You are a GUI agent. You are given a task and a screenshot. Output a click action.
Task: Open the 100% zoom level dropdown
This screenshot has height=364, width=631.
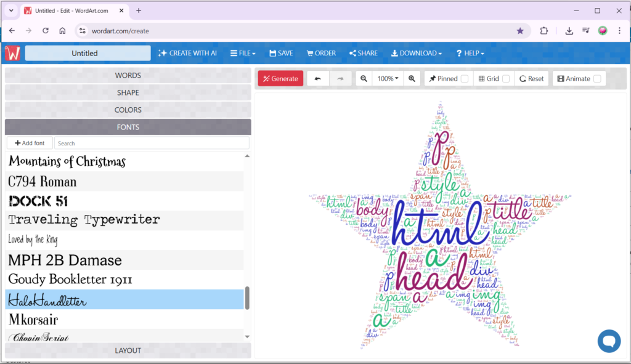tap(388, 79)
